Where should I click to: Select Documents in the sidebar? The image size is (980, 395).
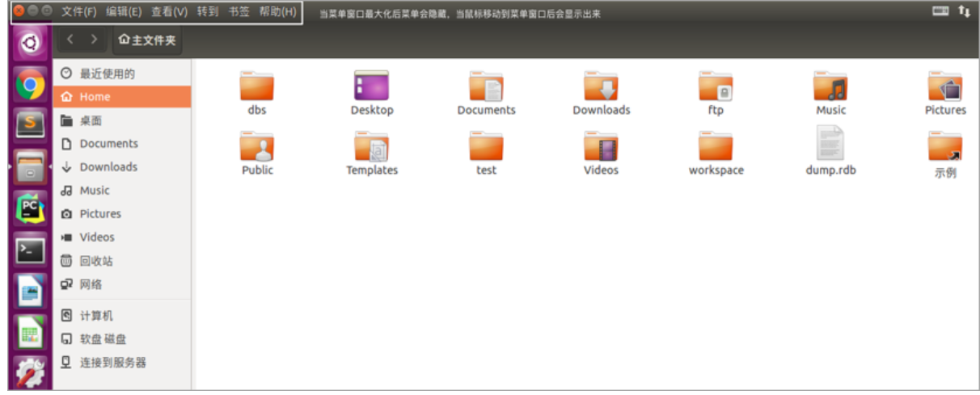tap(122, 144)
